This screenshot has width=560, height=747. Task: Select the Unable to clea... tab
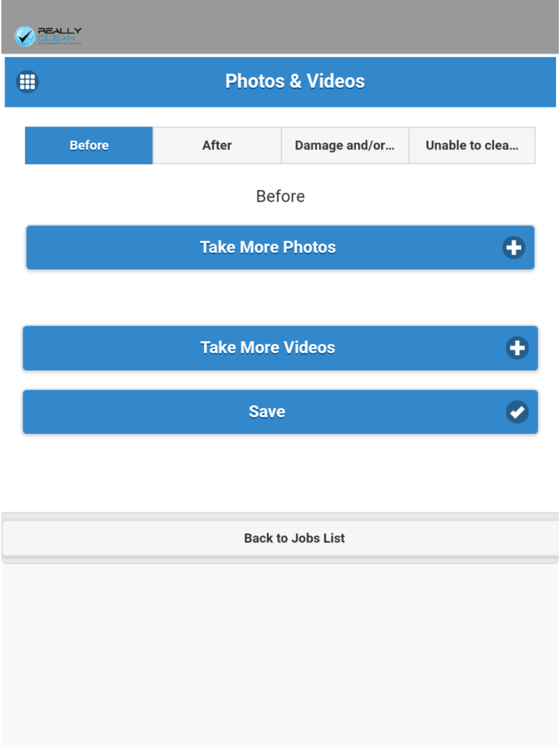point(472,146)
